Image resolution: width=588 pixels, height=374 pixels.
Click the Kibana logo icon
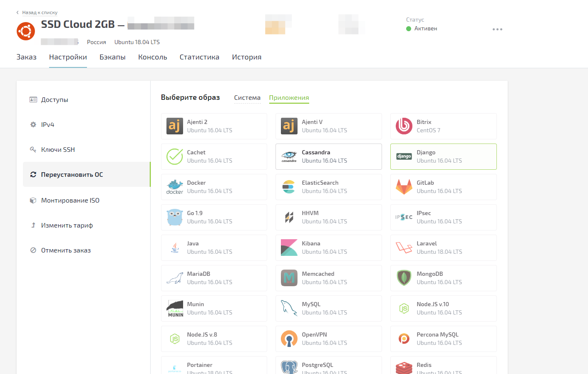tap(289, 248)
